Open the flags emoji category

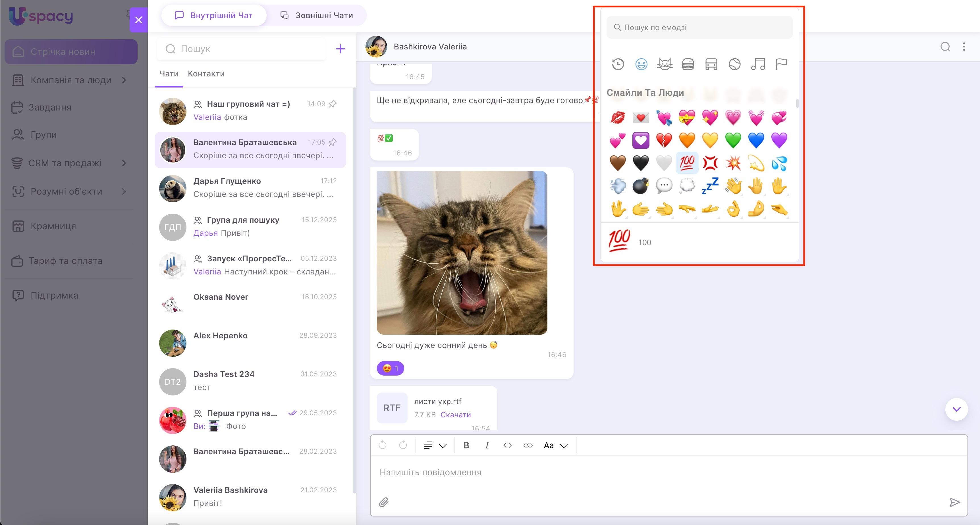[781, 64]
